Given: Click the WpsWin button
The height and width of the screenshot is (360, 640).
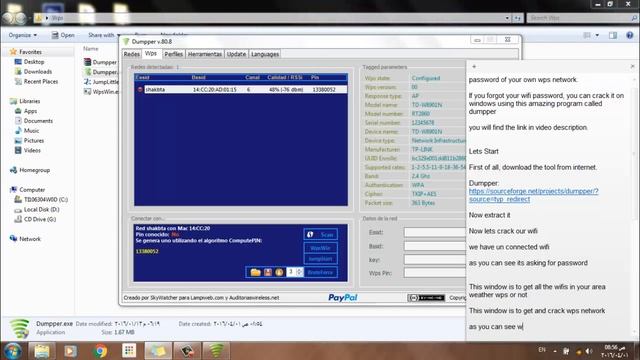Looking at the screenshot, I should click(321, 248).
